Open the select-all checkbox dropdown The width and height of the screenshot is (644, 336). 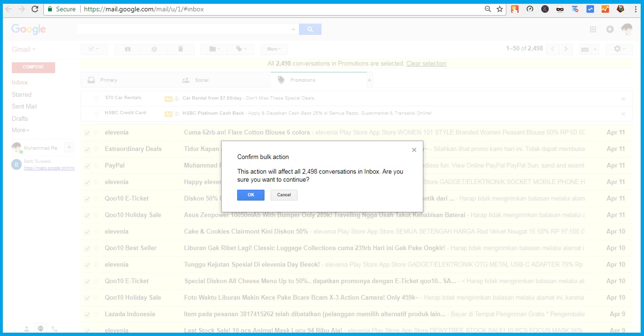pyautogui.click(x=94, y=49)
